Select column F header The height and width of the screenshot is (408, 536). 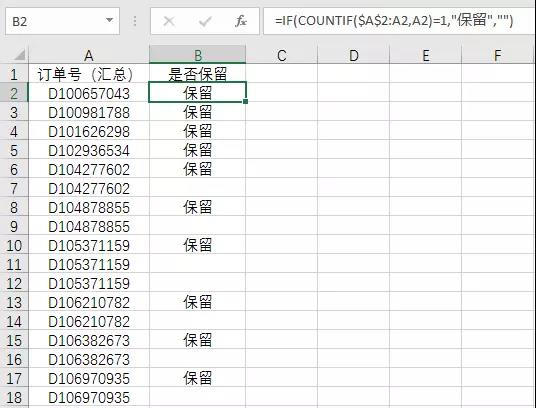click(497, 55)
